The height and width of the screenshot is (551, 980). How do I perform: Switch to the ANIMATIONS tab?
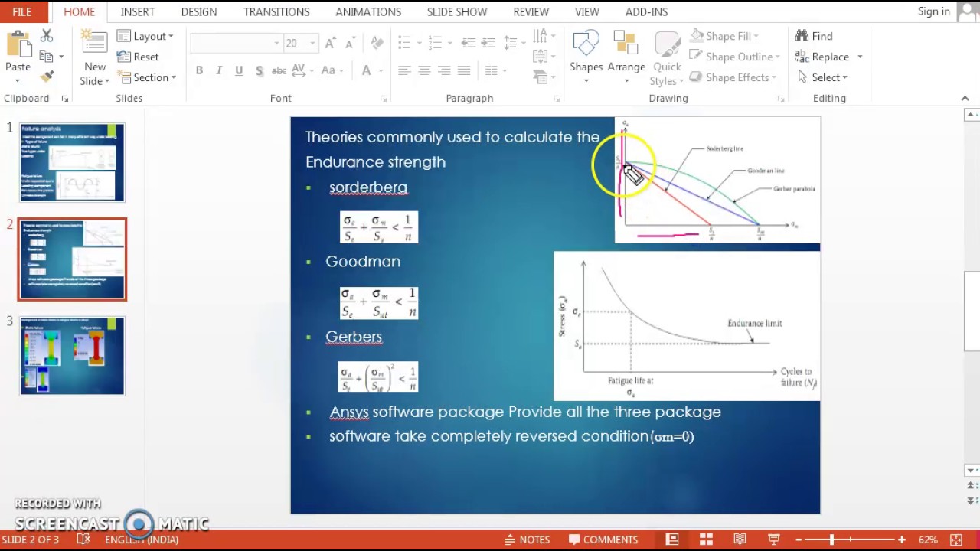pos(368,11)
